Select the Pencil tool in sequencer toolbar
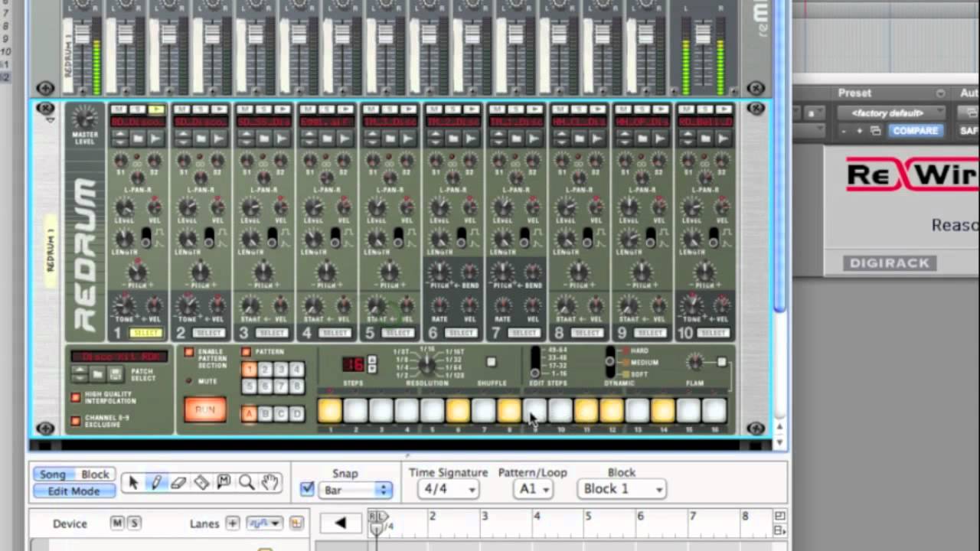Viewport: 980px width, 551px height. (x=156, y=482)
